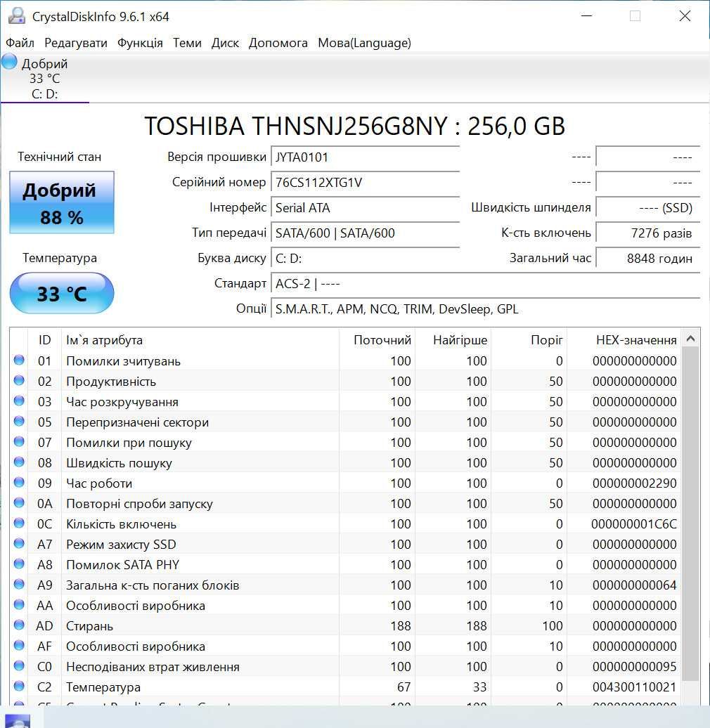The image size is (710, 728).
Task: Select attribute name Загальна к-сть поганих блоків
Action: click(x=153, y=585)
